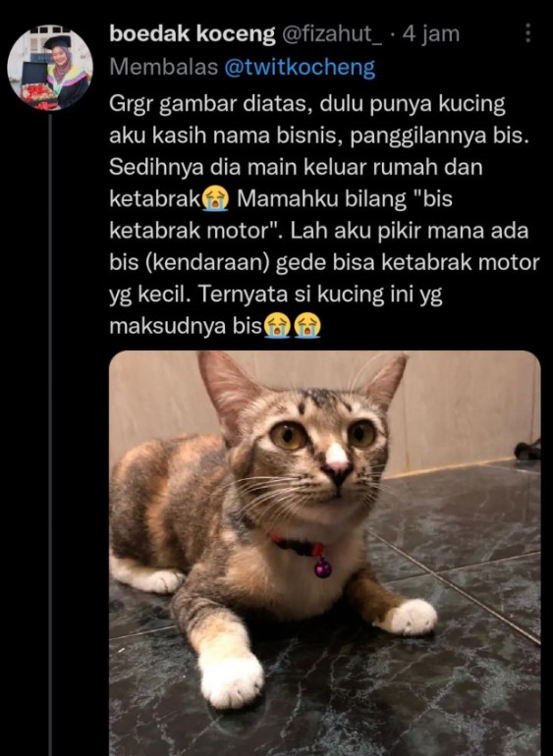Click the purple bell on cat's collar
The width and height of the screenshot is (553, 756).
323,567
